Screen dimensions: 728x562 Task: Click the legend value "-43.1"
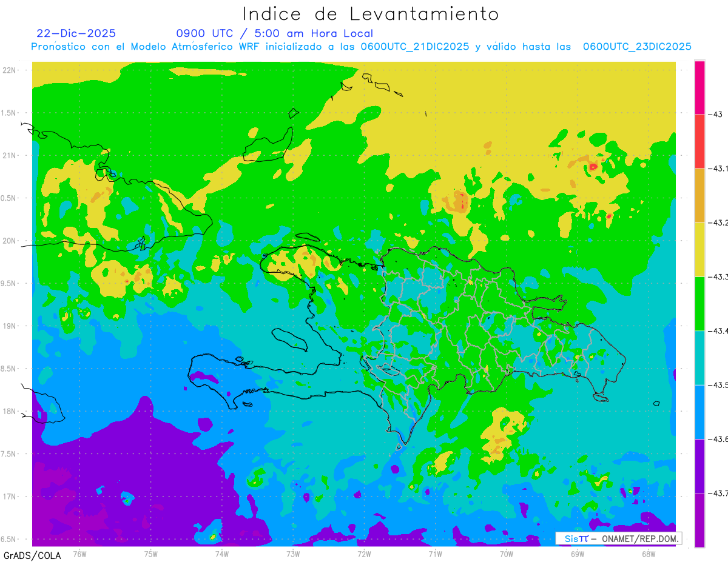(x=718, y=169)
